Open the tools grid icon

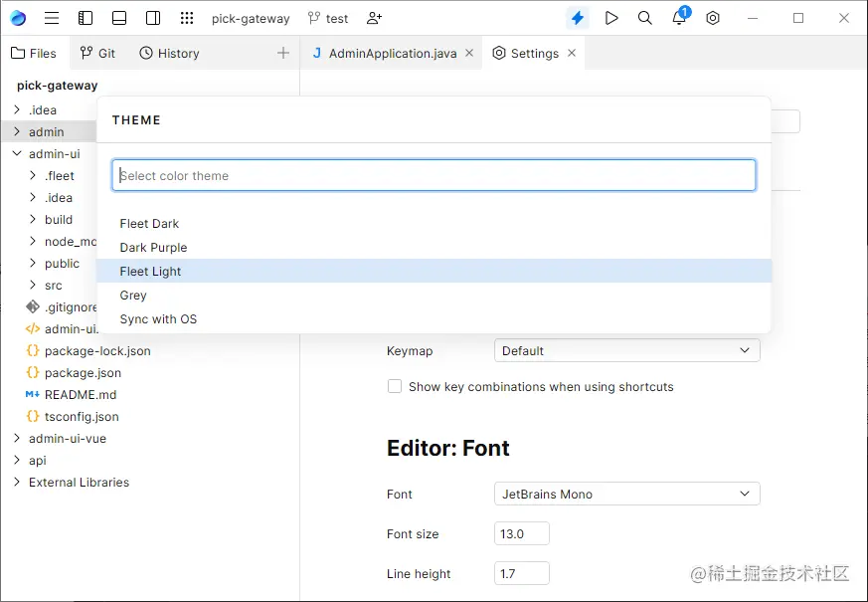[x=187, y=18]
